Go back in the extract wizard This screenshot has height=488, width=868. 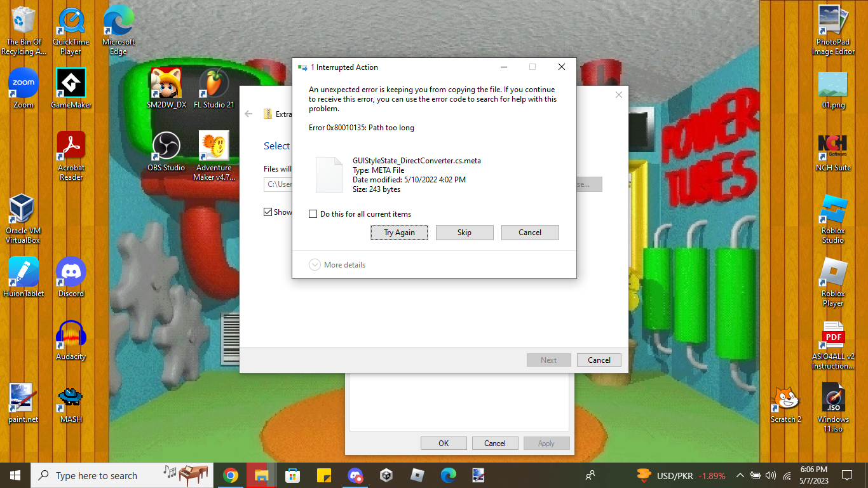(x=248, y=114)
